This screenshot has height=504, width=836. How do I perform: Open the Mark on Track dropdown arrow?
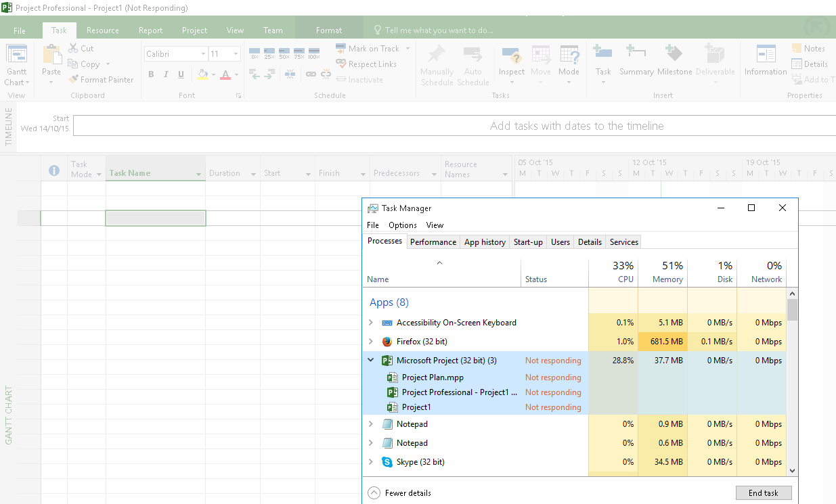(x=406, y=49)
